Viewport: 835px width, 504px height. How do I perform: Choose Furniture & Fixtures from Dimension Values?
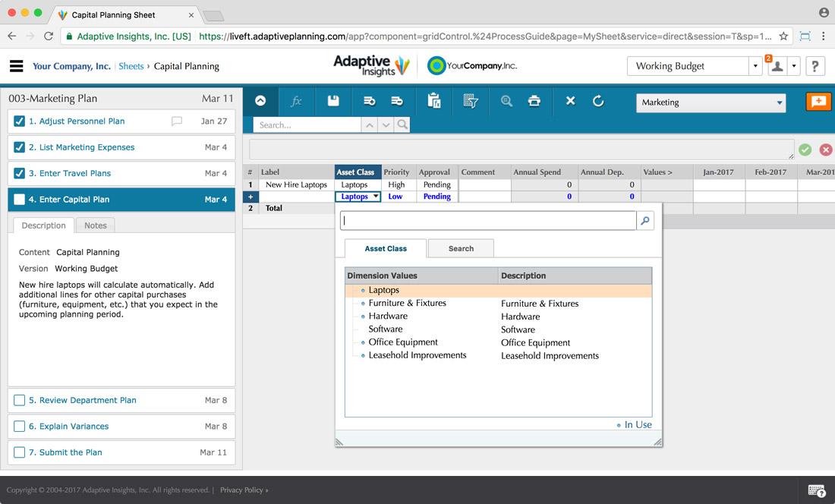408,304
